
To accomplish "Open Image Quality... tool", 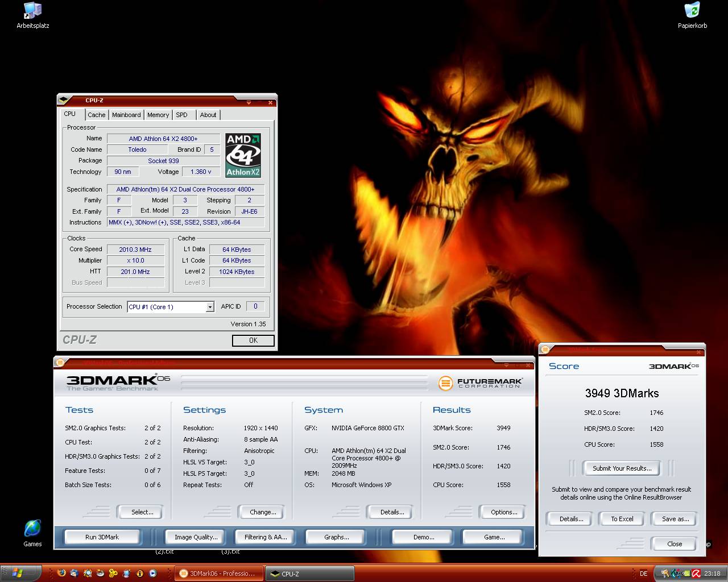I will pos(196,537).
